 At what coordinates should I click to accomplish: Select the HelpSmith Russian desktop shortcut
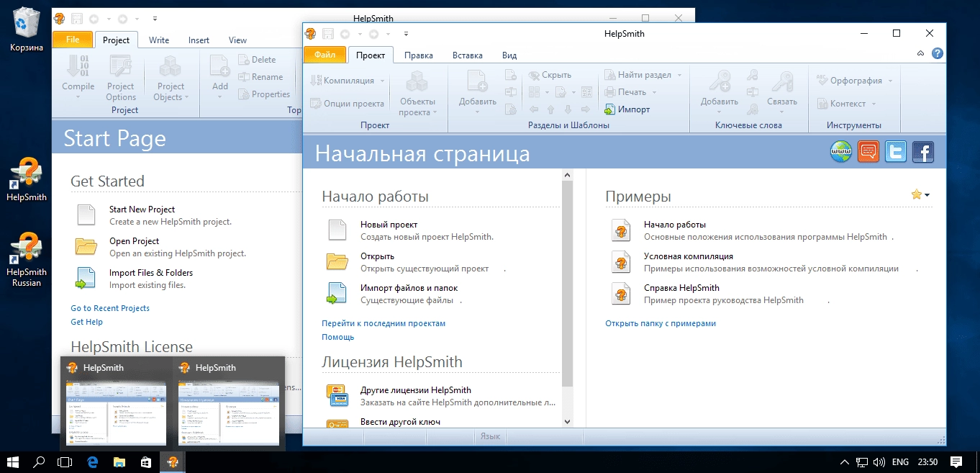tap(27, 260)
